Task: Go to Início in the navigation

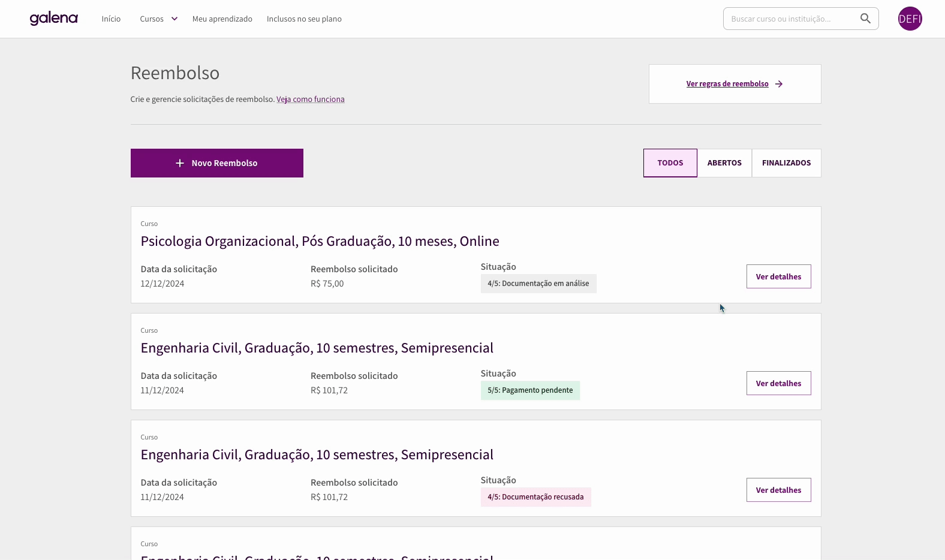Action: coord(111,19)
